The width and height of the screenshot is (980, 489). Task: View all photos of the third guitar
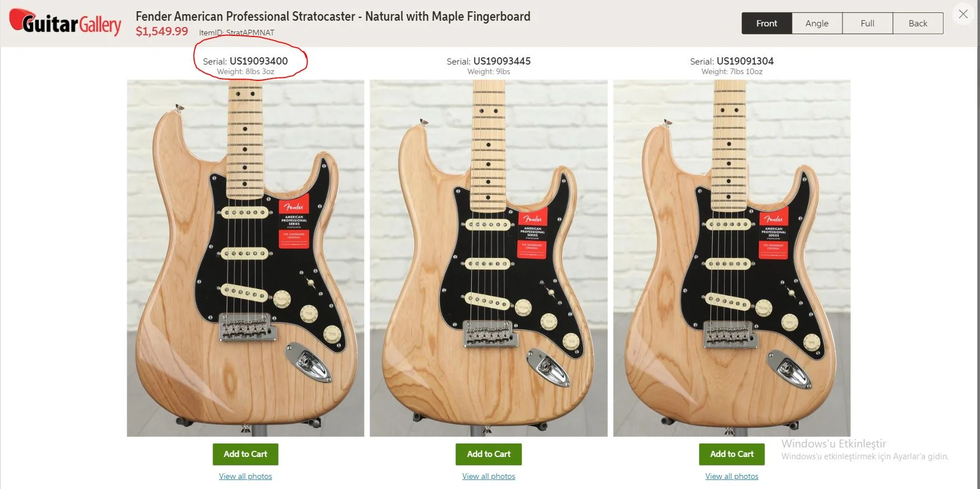tap(731, 476)
